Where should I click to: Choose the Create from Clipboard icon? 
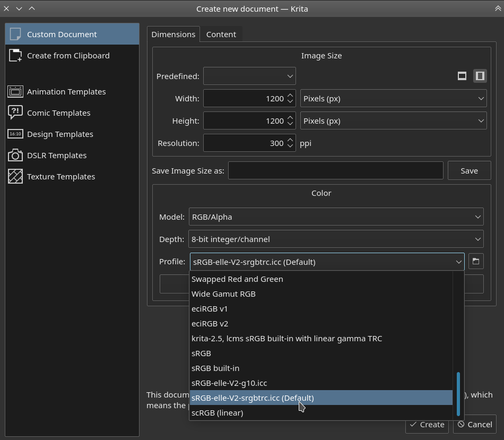pos(15,55)
